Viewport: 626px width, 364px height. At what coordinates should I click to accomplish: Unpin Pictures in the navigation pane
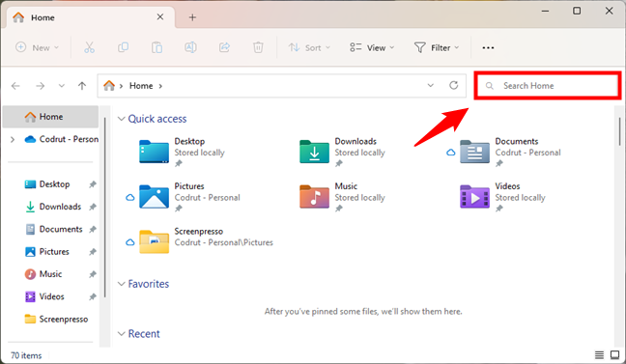(92, 251)
